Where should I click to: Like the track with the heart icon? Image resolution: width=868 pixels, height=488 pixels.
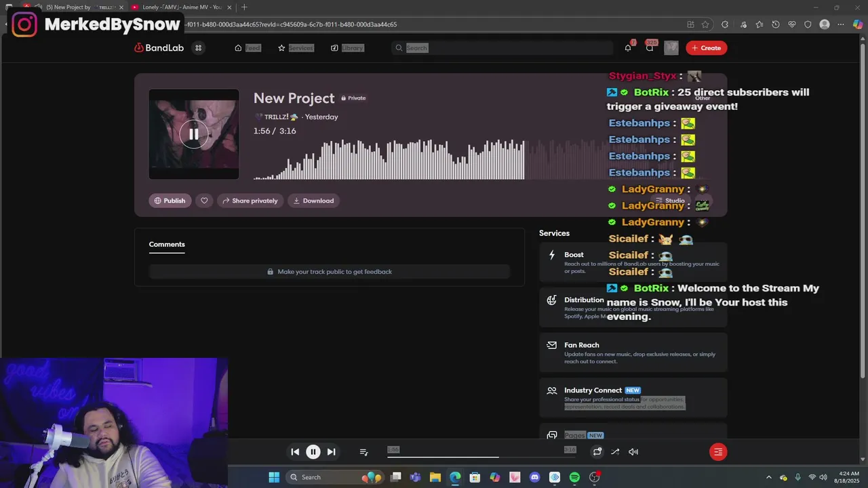click(x=204, y=201)
